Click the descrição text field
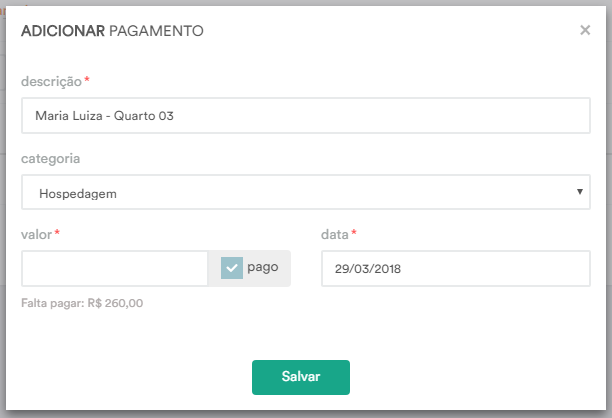The height and width of the screenshot is (418, 612). (x=306, y=116)
